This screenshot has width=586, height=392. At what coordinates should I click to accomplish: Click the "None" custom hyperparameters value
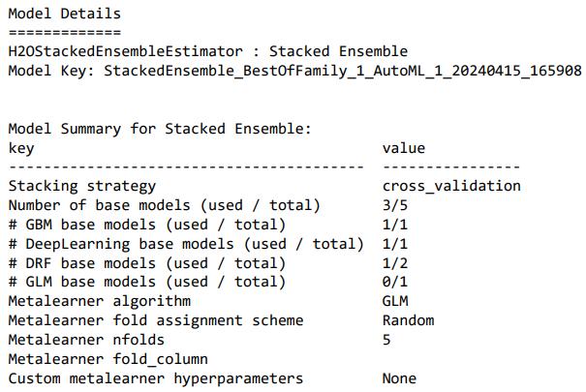(x=399, y=378)
